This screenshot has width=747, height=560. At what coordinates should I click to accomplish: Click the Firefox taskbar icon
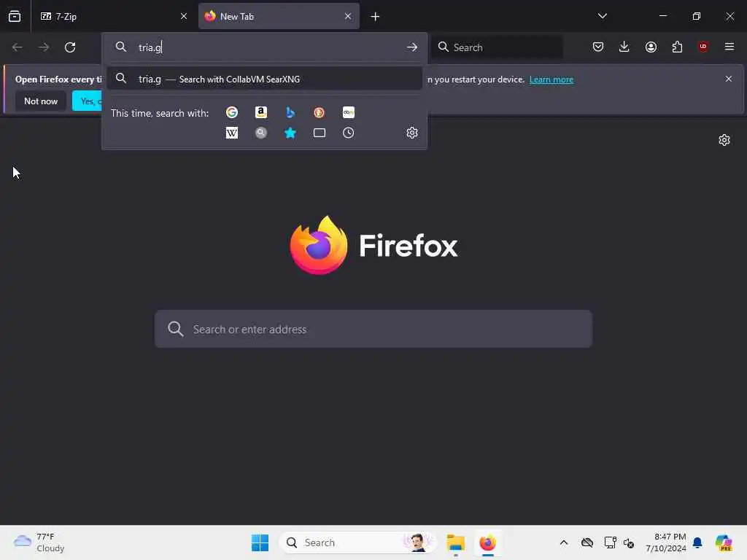point(487,542)
